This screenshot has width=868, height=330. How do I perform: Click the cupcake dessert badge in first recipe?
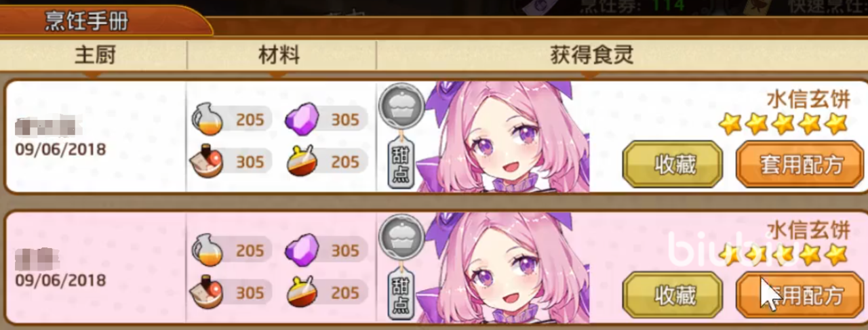tap(401, 107)
